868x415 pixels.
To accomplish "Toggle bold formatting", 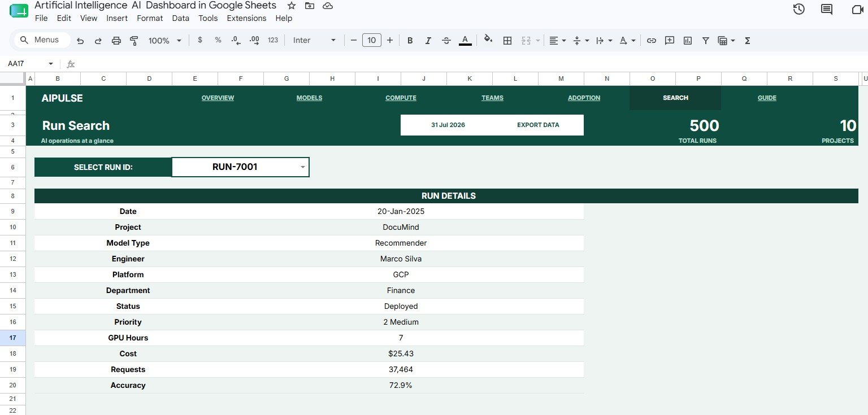I will tap(410, 41).
